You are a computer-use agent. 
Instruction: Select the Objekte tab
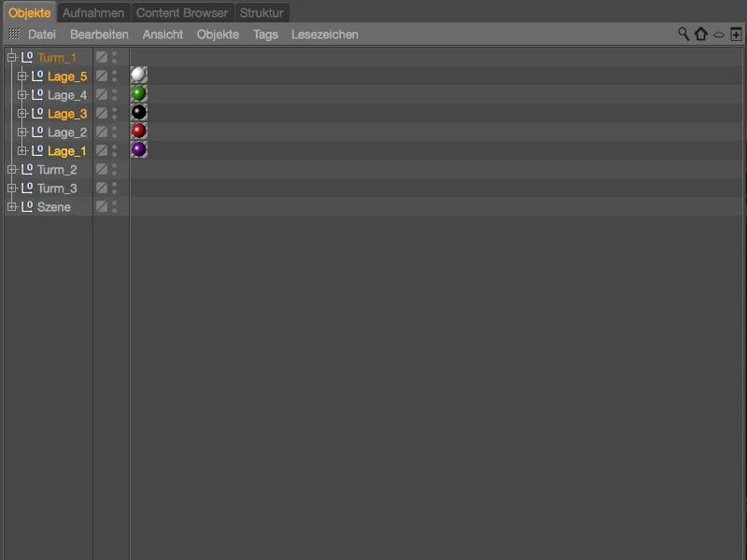pyautogui.click(x=30, y=13)
